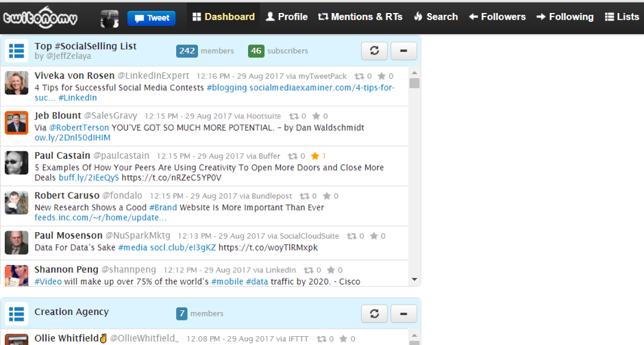Click Robert Caruso's avatar

(x=16, y=203)
